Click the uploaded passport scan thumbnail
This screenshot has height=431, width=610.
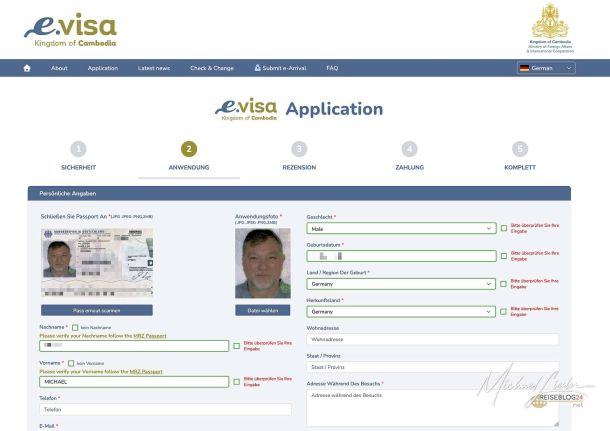coord(97,260)
